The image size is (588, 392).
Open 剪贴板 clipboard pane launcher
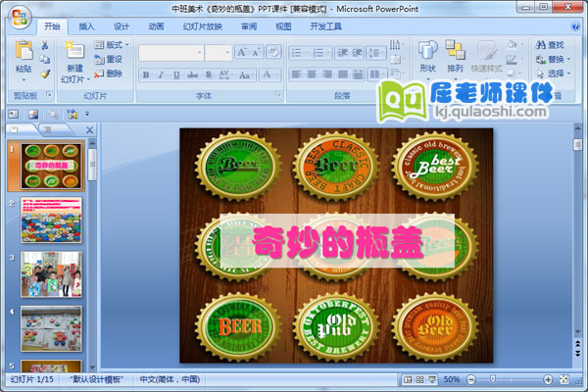point(49,94)
